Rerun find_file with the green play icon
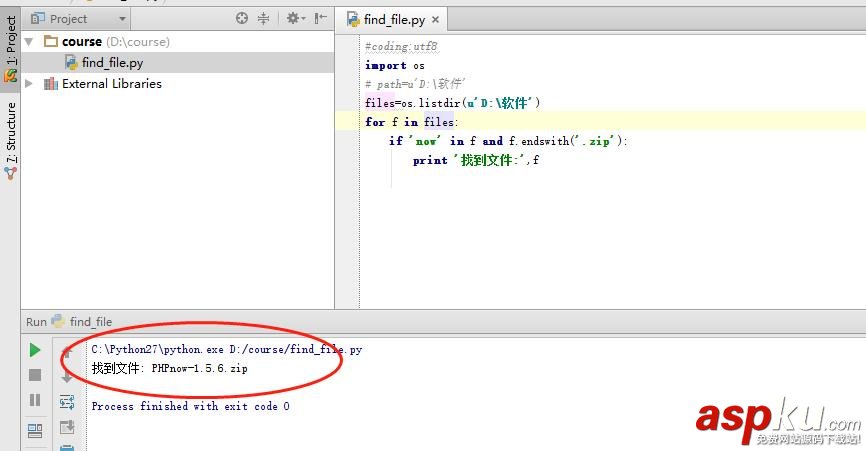This screenshot has width=866, height=451. 34,350
